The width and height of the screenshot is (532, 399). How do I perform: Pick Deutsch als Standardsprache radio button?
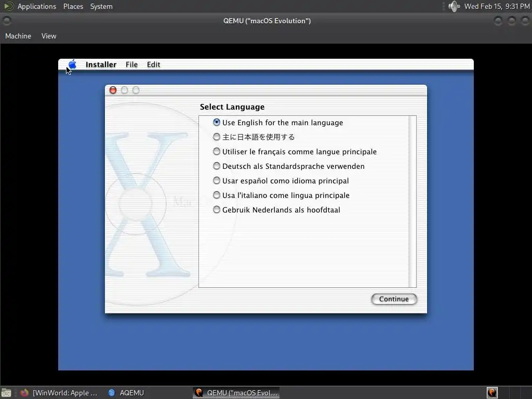pyautogui.click(x=217, y=166)
